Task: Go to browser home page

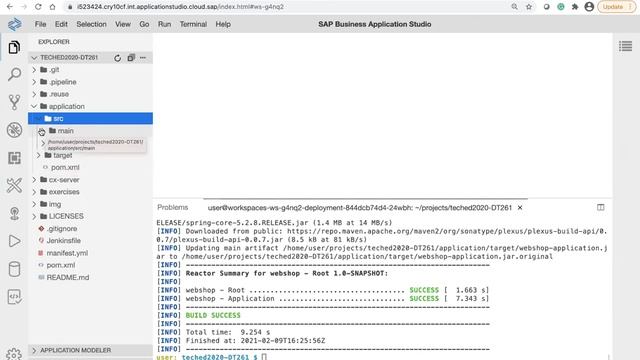Action: click(52, 7)
